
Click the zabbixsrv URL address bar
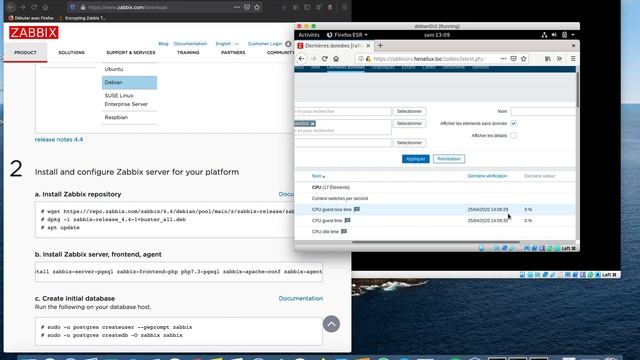(429, 59)
